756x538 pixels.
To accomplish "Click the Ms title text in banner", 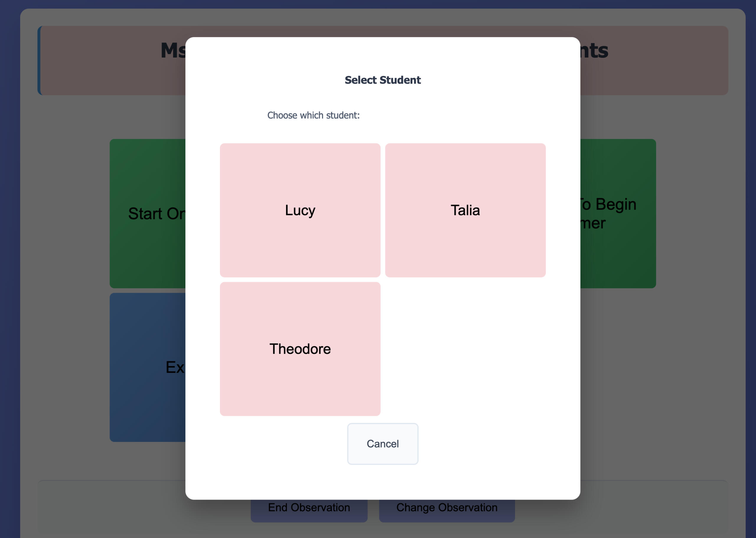I will pyautogui.click(x=173, y=50).
